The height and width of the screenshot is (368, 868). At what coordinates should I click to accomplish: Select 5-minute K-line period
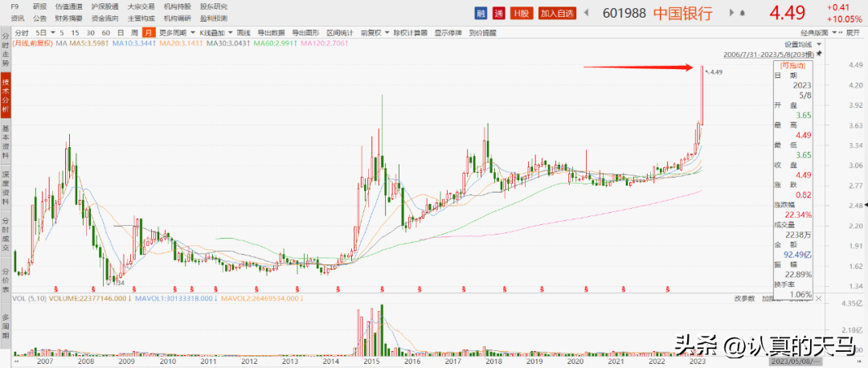[63, 33]
